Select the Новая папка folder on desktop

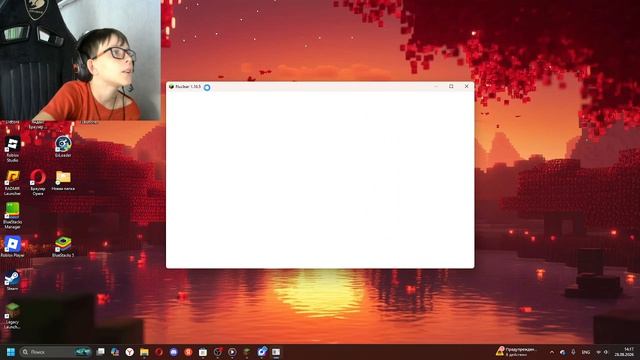coord(63,180)
